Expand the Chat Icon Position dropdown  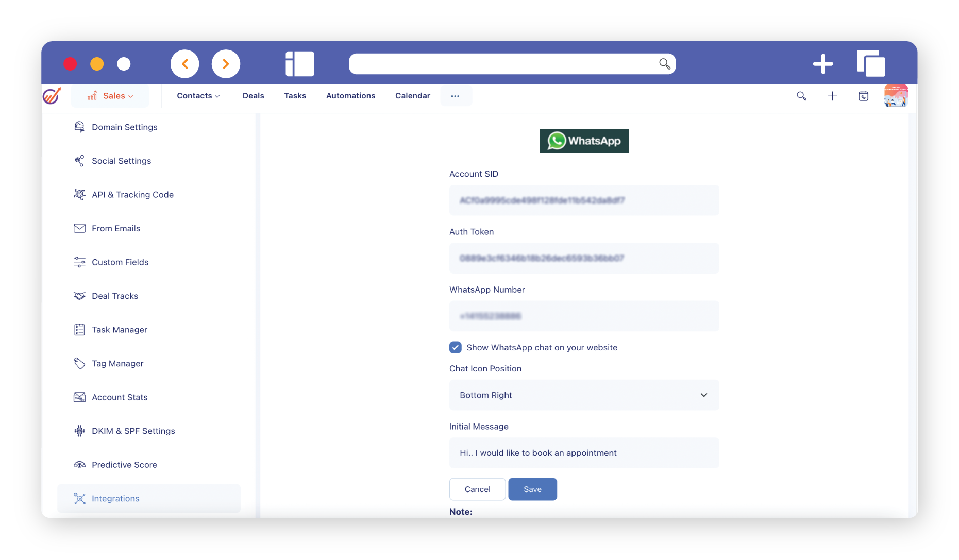tap(584, 395)
